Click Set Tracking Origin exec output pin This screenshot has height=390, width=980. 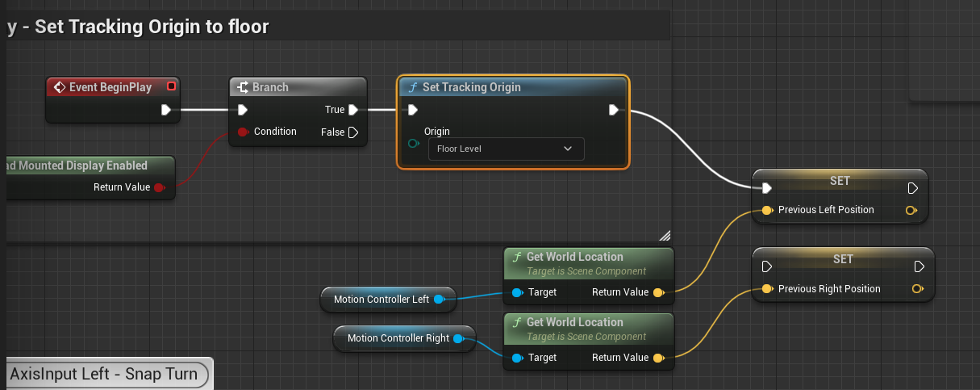(614, 110)
